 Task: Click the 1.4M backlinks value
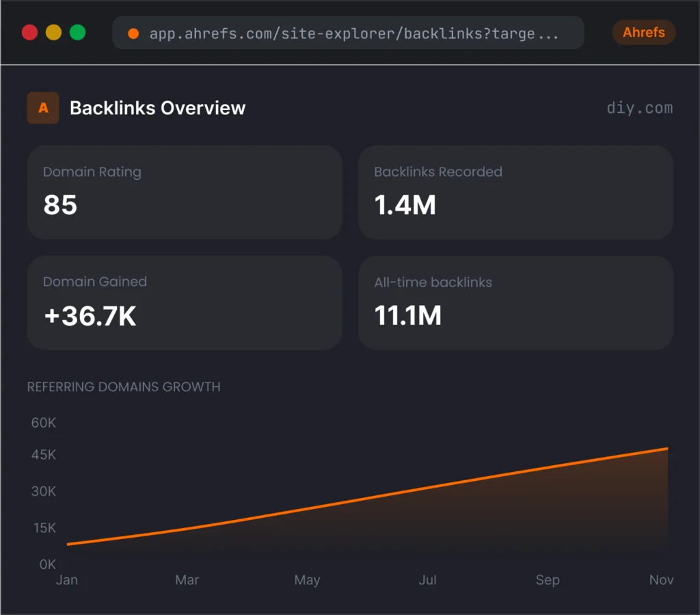405,205
